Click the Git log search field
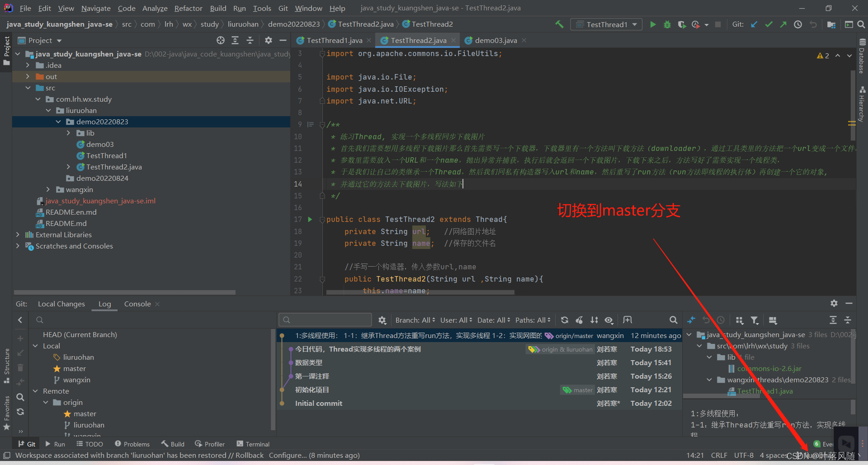The width and height of the screenshot is (868, 465). (x=325, y=320)
